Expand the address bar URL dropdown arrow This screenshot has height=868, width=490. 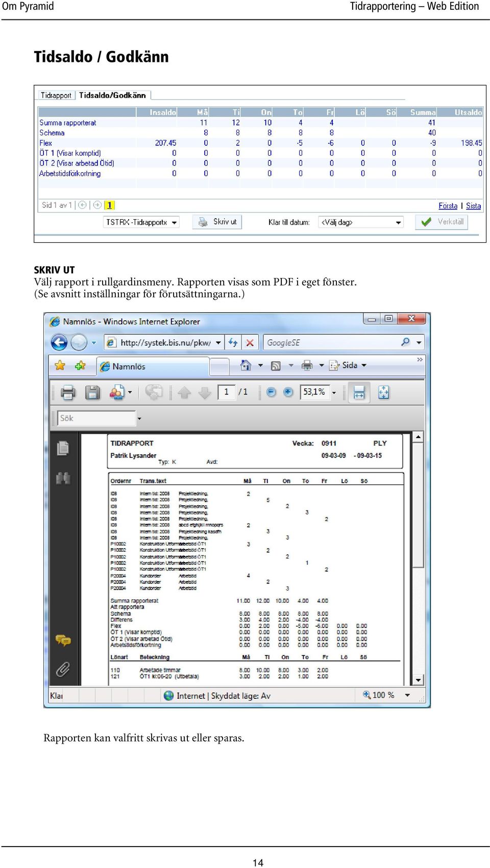[x=218, y=343]
